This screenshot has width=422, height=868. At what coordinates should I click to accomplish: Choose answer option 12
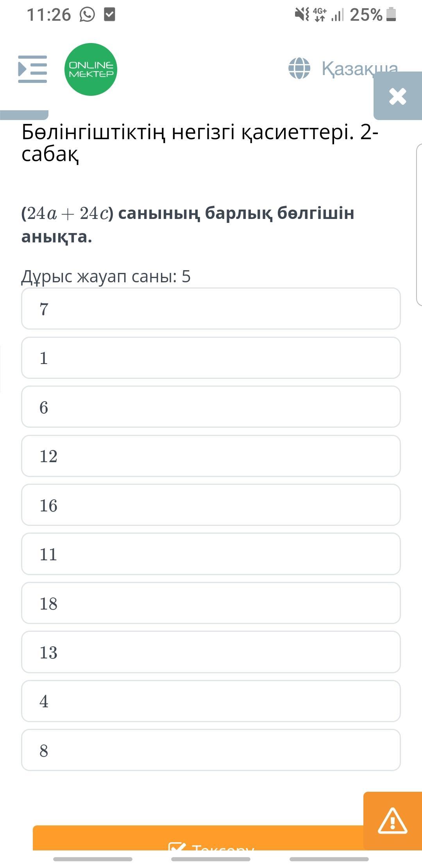point(211,456)
